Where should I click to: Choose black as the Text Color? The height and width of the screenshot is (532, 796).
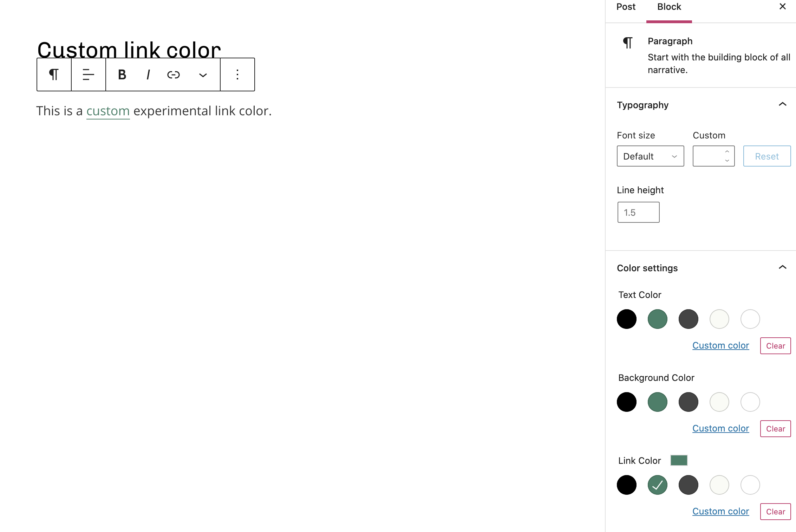(x=626, y=319)
